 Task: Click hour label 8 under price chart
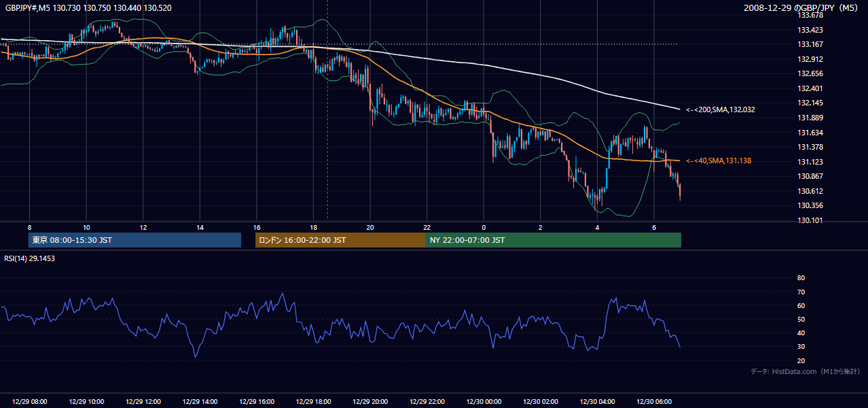click(x=29, y=227)
